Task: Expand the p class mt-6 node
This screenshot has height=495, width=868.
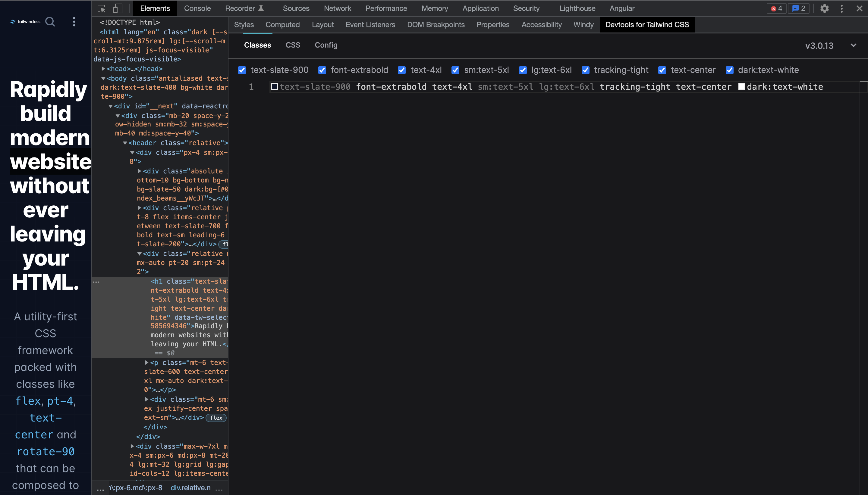Action: [146, 363]
